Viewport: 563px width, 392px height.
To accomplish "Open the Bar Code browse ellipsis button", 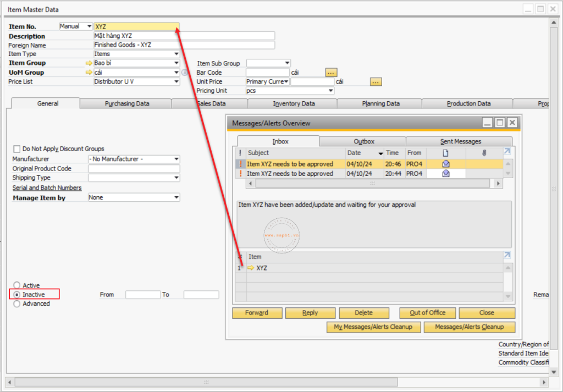I will point(330,73).
